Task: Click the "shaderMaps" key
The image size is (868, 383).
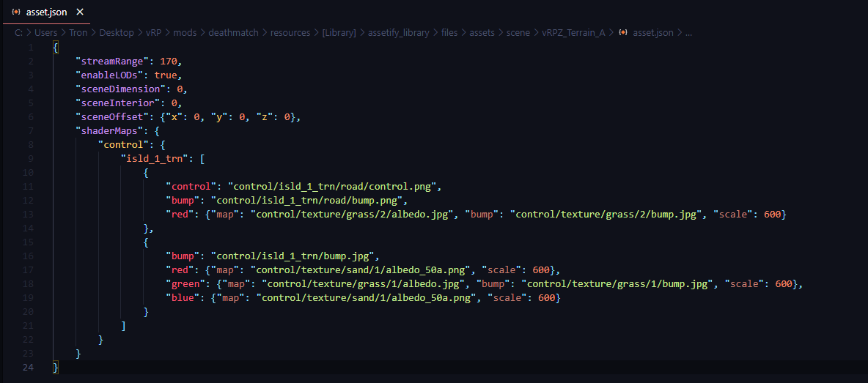Action: (110, 130)
